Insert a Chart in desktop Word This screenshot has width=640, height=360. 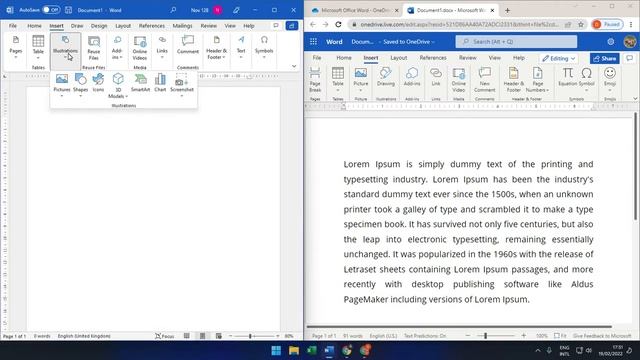tap(160, 82)
